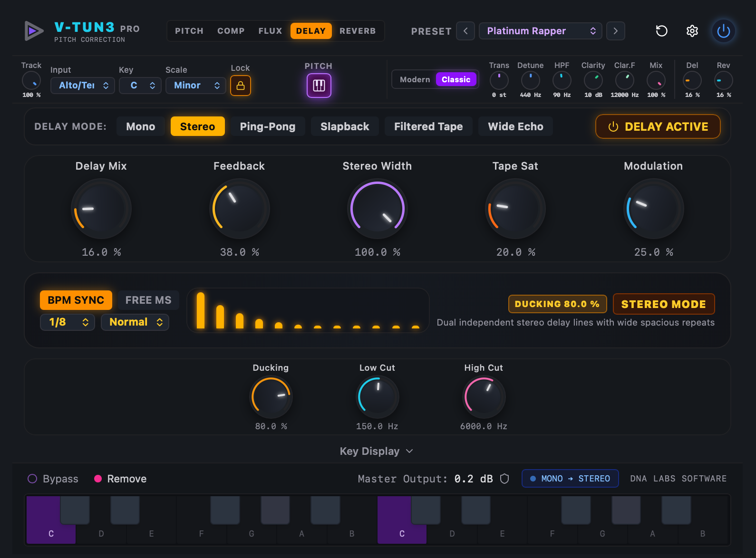This screenshot has width=756, height=558.
Task: Open the PITCH piano keyboard icon
Action: click(319, 86)
